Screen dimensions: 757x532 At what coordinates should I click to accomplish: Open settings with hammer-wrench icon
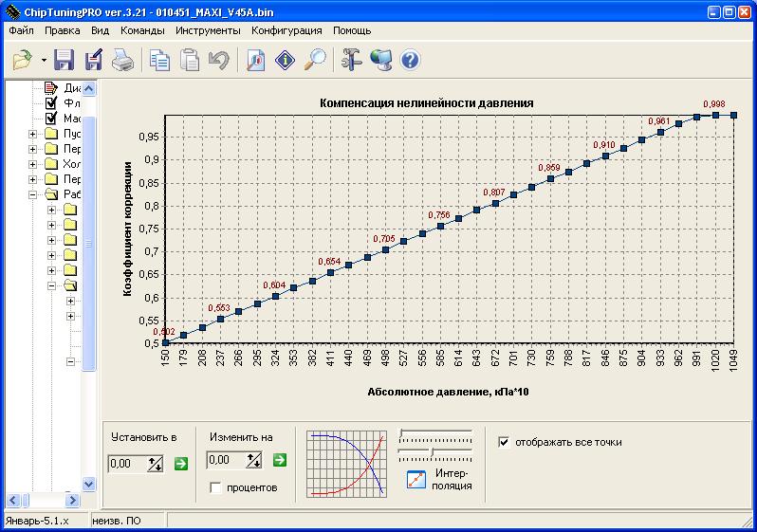coord(352,61)
